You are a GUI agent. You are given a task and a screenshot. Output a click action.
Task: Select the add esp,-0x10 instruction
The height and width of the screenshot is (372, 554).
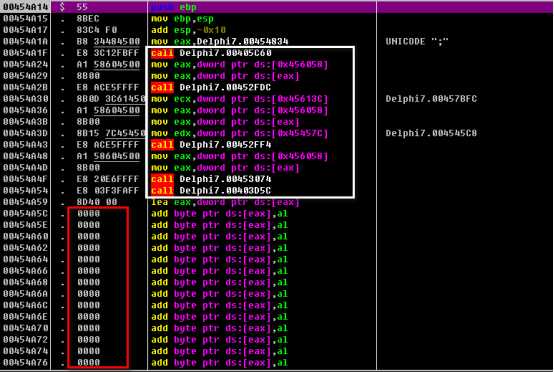point(188,30)
